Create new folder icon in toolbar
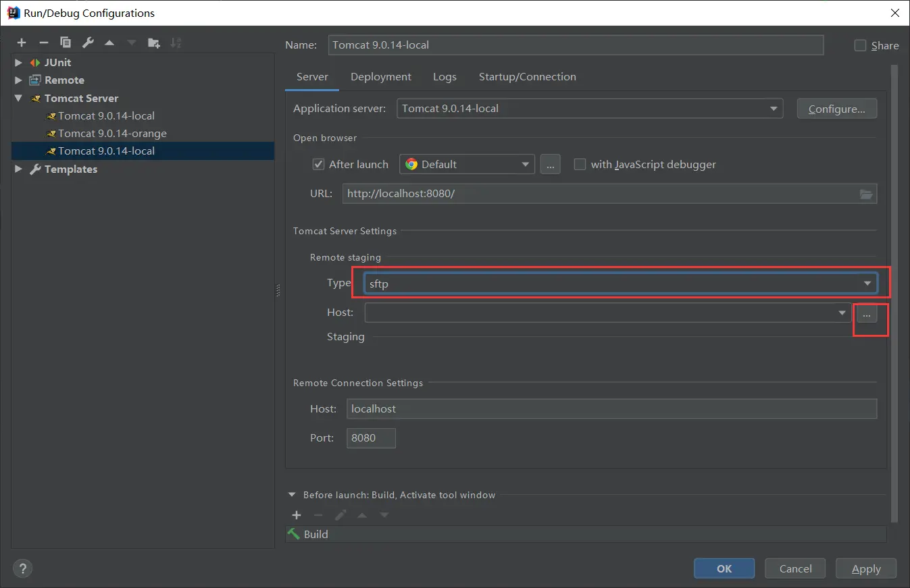 tap(154, 43)
